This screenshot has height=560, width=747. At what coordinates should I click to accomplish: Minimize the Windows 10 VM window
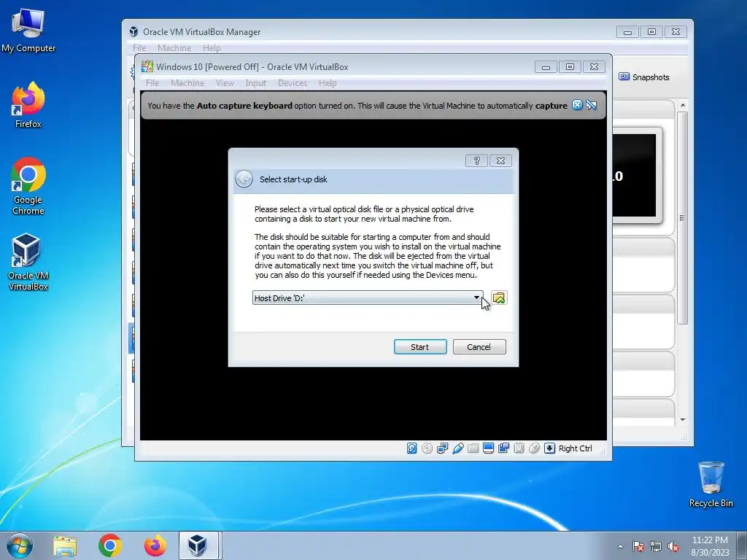point(546,67)
